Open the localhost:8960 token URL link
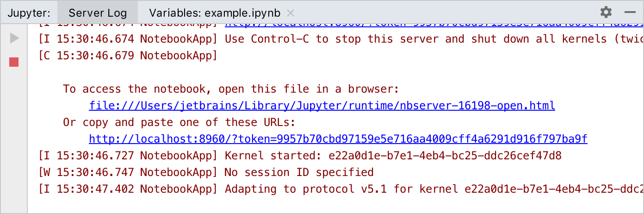Image resolution: width=644 pixels, height=214 pixels. click(338, 139)
